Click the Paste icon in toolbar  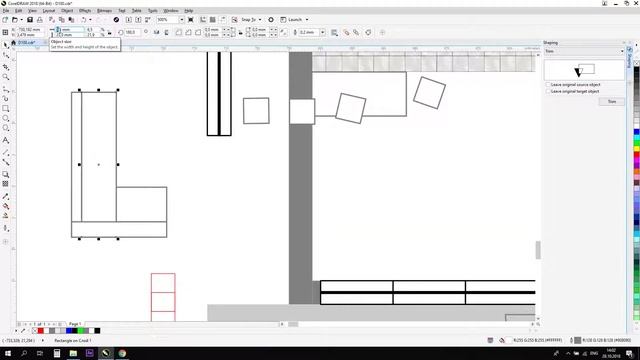coord(71,20)
